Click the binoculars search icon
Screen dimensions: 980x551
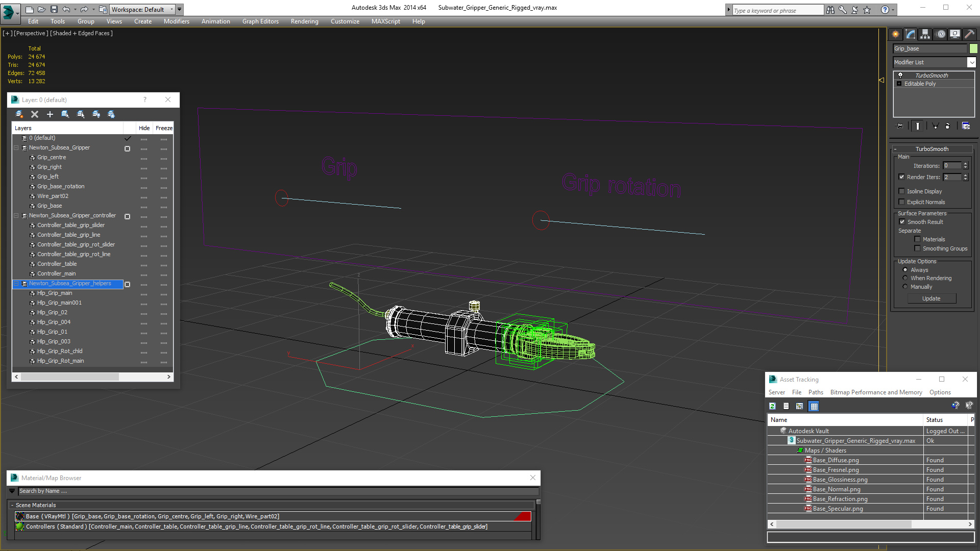coord(830,10)
